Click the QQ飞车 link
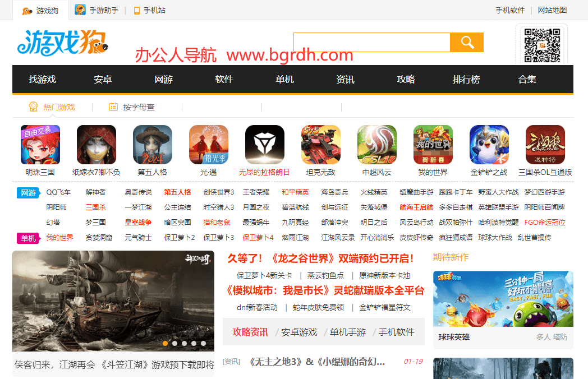The height and width of the screenshot is (379, 588). point(58,192)
